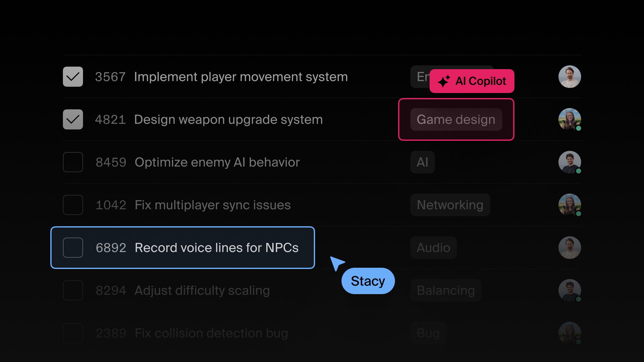Open the avatar for task 3567
The height and width of the screenshot is (362, 644).
coord(569,76)
